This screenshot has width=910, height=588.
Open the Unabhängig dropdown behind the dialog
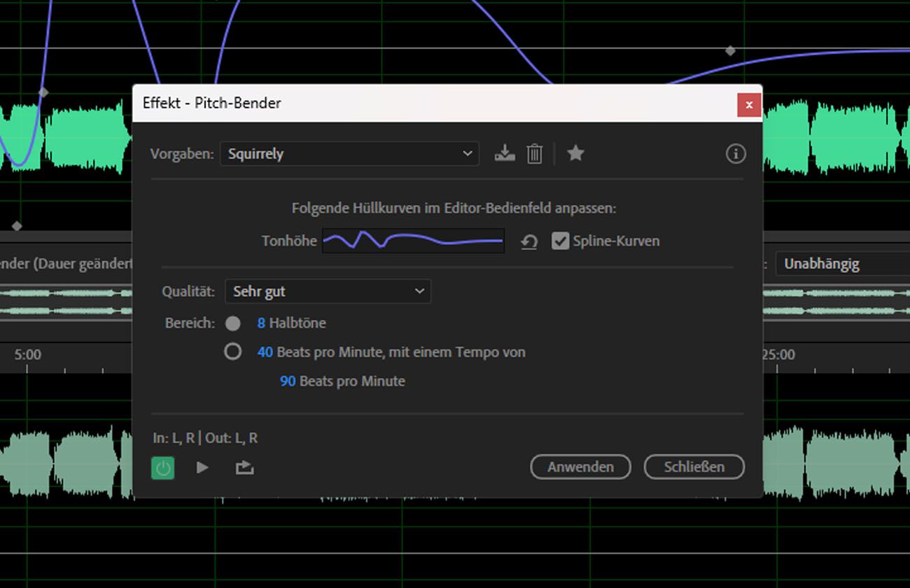(x=843, y=264)
